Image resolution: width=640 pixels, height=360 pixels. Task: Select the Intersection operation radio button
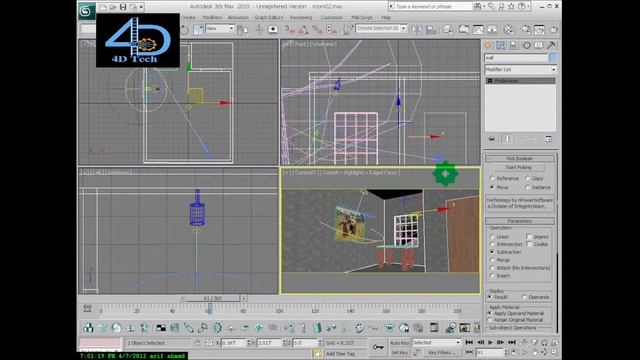tap(492, 244)
